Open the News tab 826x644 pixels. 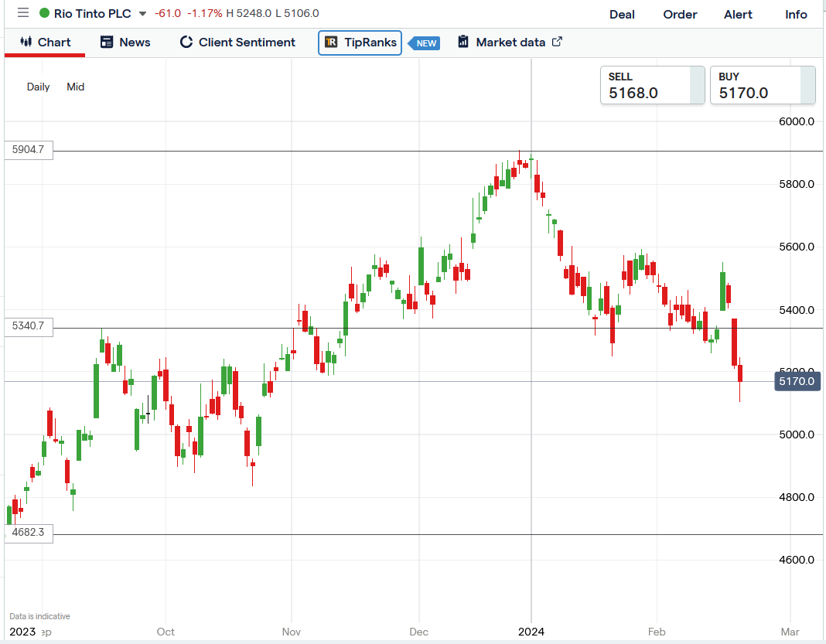click(x=125, y=43)
